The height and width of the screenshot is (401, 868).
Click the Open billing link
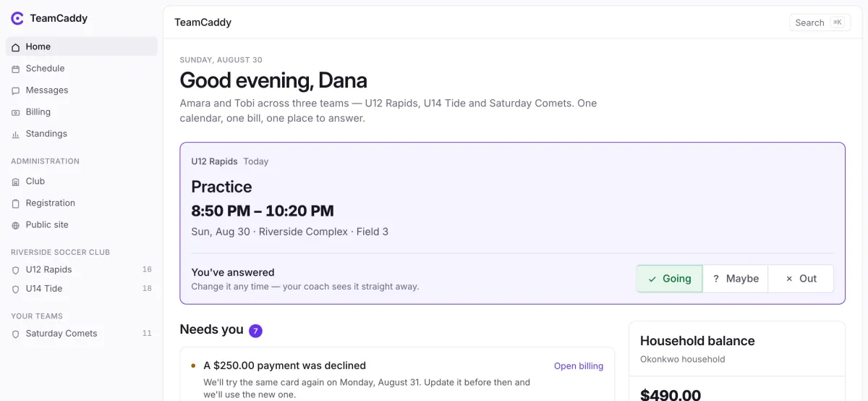pos(579,366)
